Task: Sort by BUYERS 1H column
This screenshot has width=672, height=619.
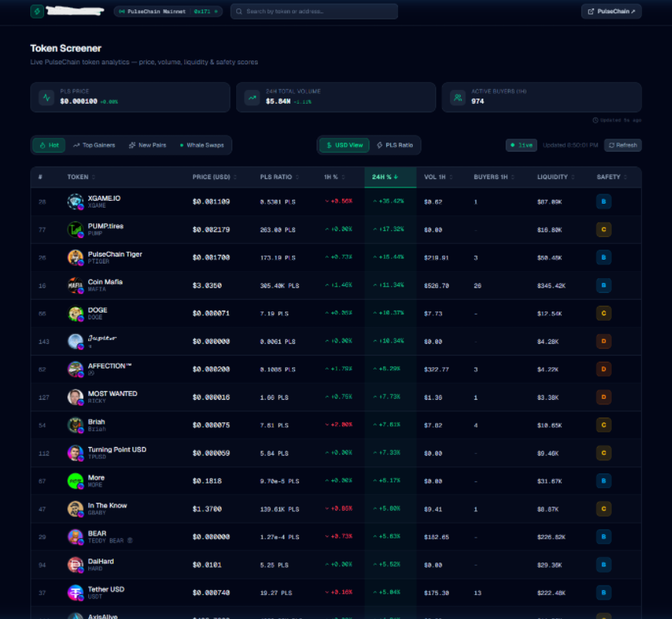Action: tap(494, 177)
